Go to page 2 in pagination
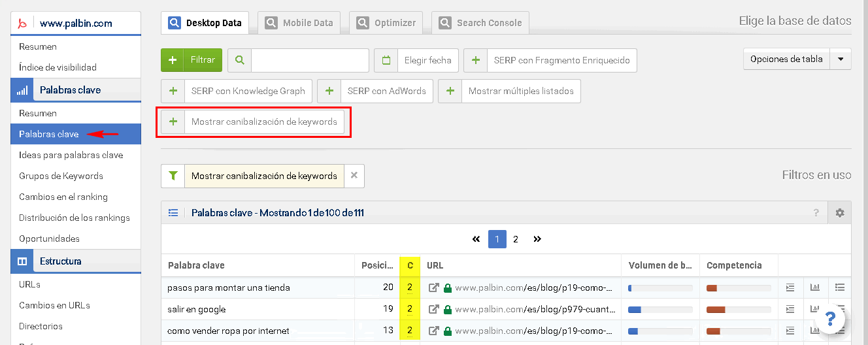This screenshot has height=345, width=868. (x=516, y=239)
